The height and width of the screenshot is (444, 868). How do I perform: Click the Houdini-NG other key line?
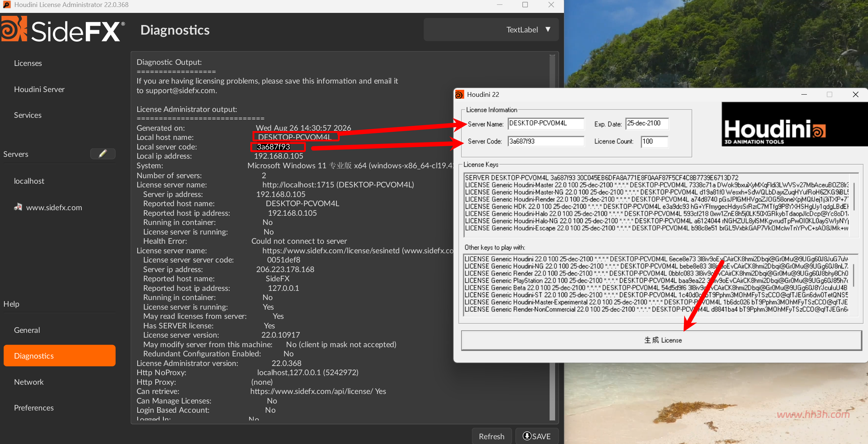click(x=656, y=266)
